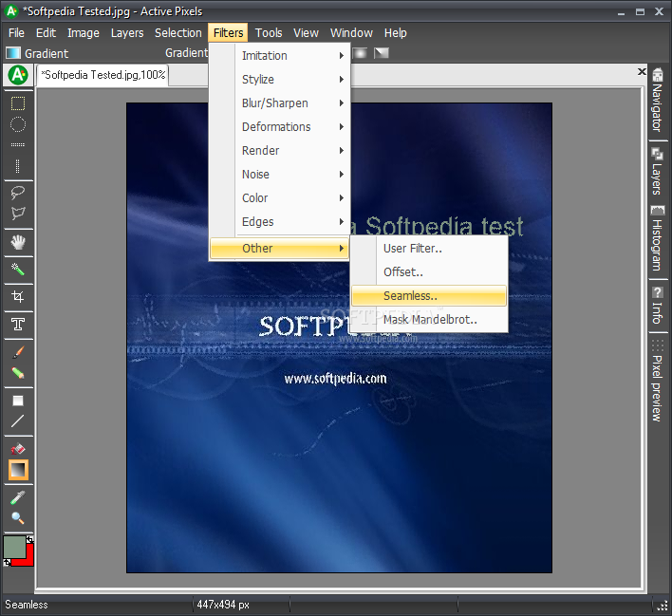
Task: Click the gradient preview icon in options bar
Action: (x=13, y=53)
